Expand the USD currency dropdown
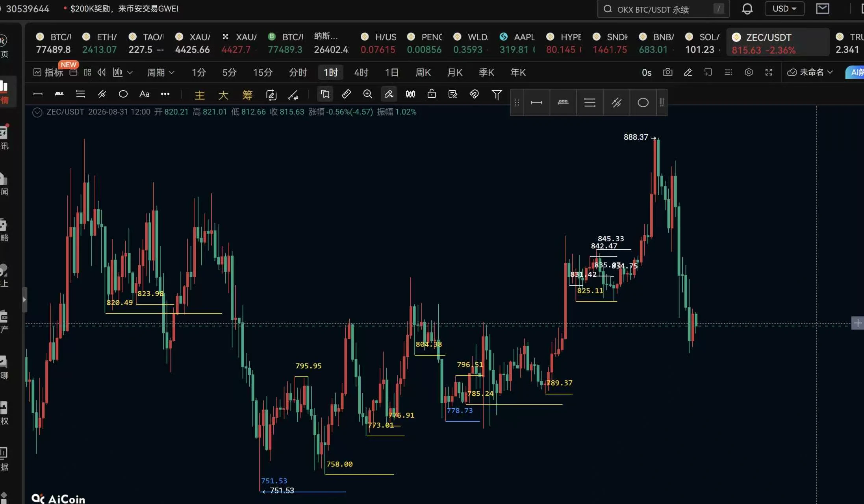Viewport: 864px width, 504px height. point(784,9)
